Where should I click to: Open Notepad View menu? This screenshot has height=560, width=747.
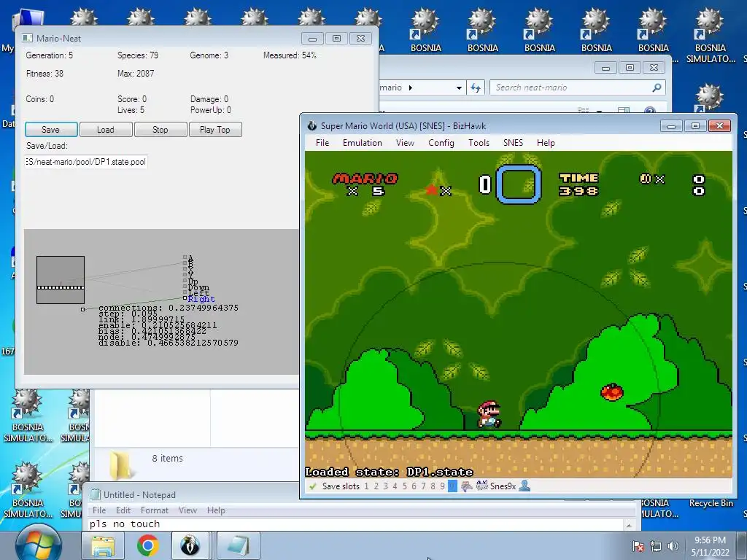(187, 510)
